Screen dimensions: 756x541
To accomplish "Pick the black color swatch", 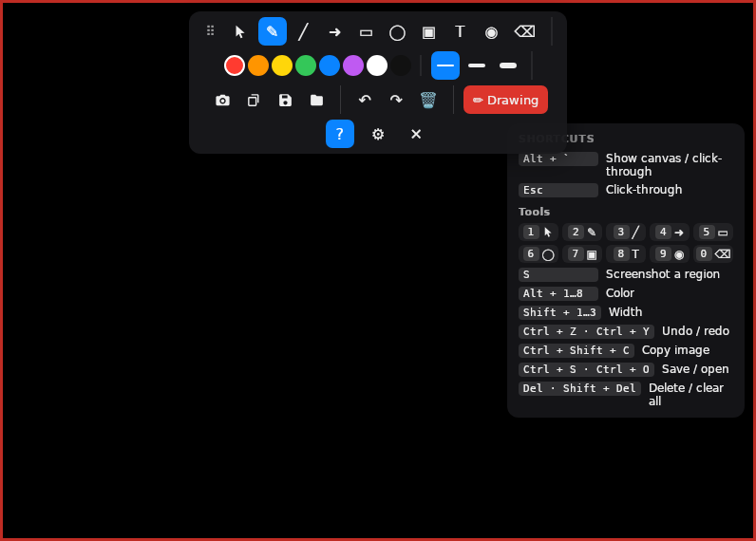I will point(401,65).
